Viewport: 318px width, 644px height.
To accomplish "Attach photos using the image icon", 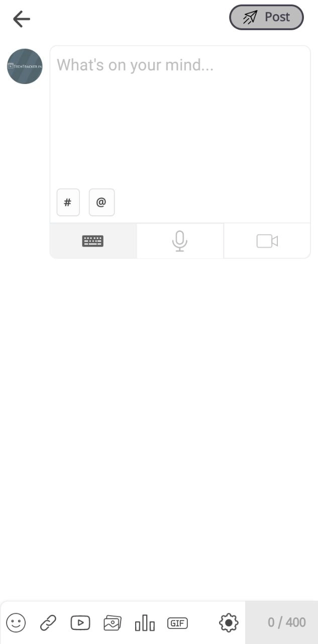I will coord(113,623).
